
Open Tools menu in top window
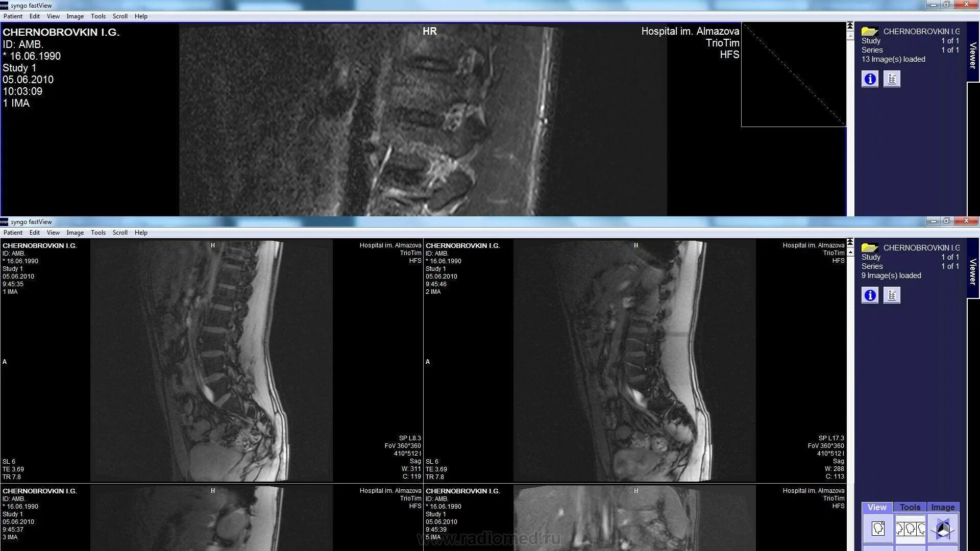pos(98,16)
